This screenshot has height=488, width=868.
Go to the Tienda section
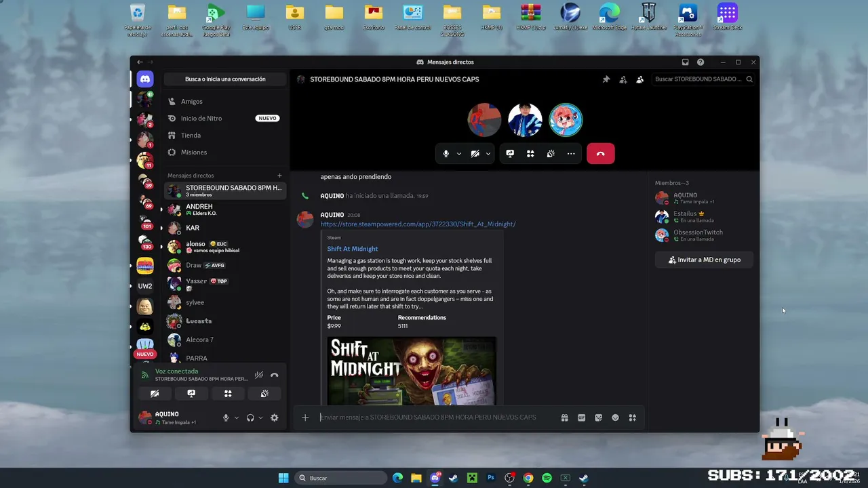pyautogui.click(x=225, y=136)
